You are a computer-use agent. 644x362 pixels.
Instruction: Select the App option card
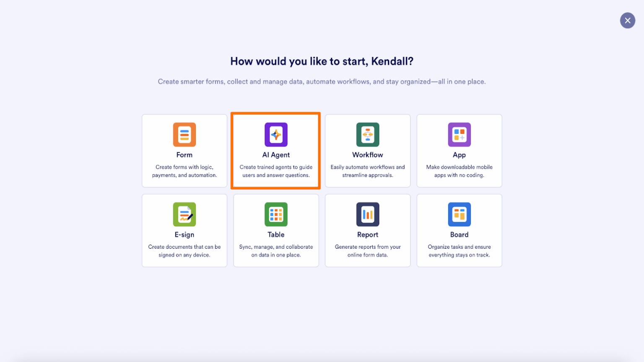(459, 150)
